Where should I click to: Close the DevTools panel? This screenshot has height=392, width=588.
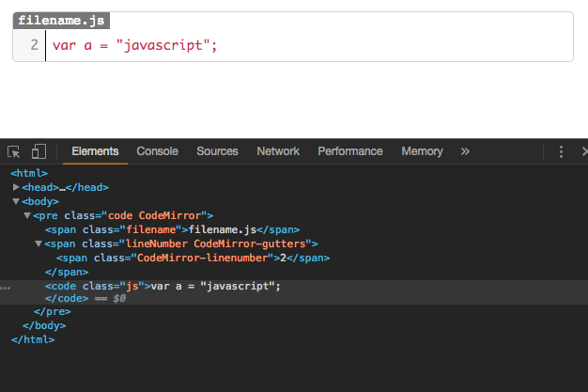coord(584,151)
